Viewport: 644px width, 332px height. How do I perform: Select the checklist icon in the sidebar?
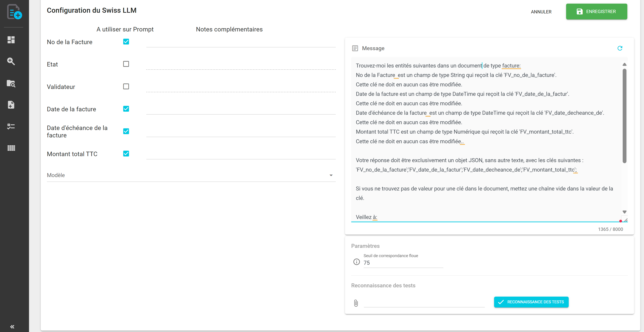point(11,126)
